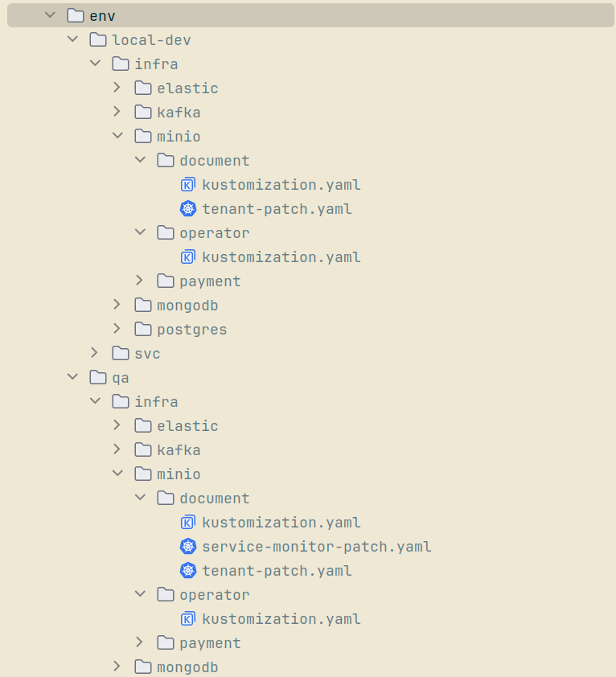Collapse the env folder using its chevron
616x677 pixels.
pos(50,15)
